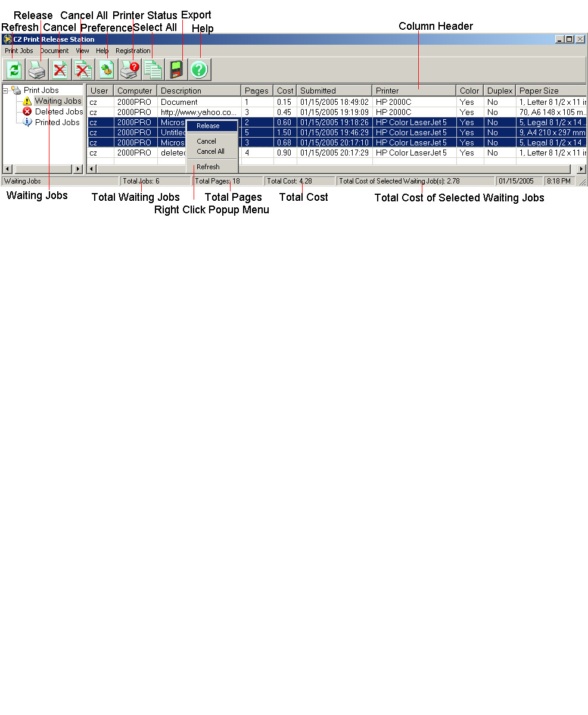Image resolution: width=588 pixels, height=715 pixels.
Task: Sort by the Cost column header
Action: (285, 91)
